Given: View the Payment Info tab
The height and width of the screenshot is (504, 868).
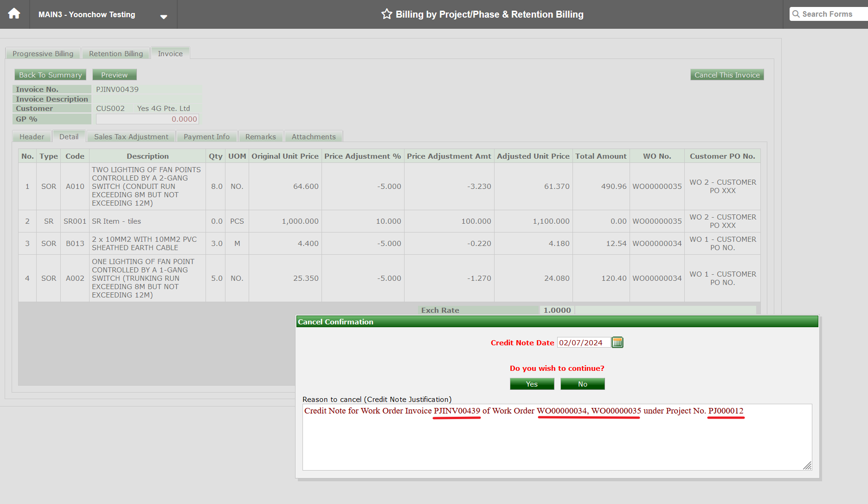Looking at the screenshot, I should [x=206, y=136].
